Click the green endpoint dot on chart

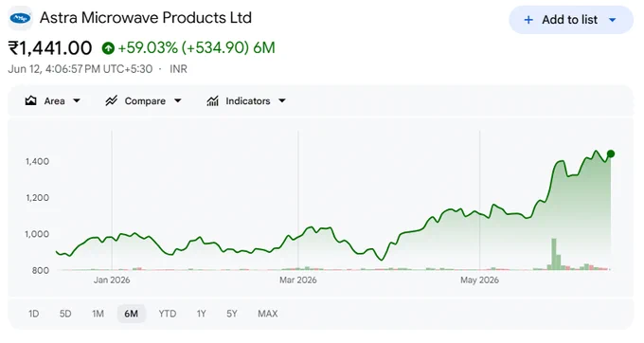click(611, 153)
